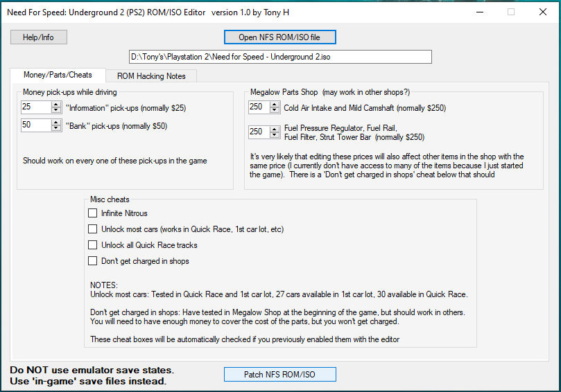Click the Bank pick-ups value field showing 50
The image size is (561, 392).
click(36, 125)
